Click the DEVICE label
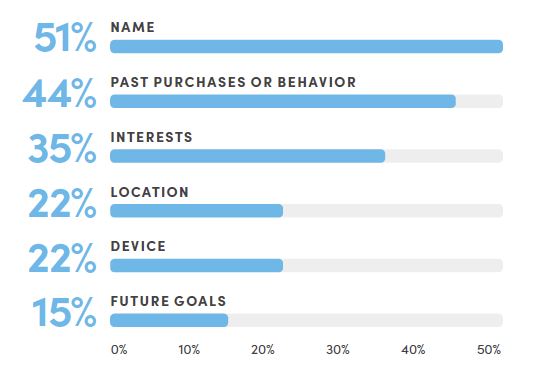This screenshot has width=542, height=379. 138,246
